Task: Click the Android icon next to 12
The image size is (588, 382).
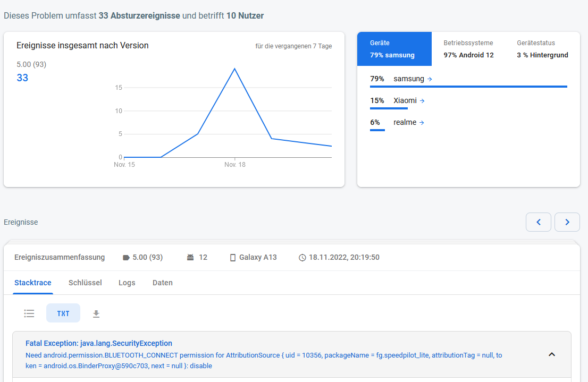Action: click(x=190, y=258)
